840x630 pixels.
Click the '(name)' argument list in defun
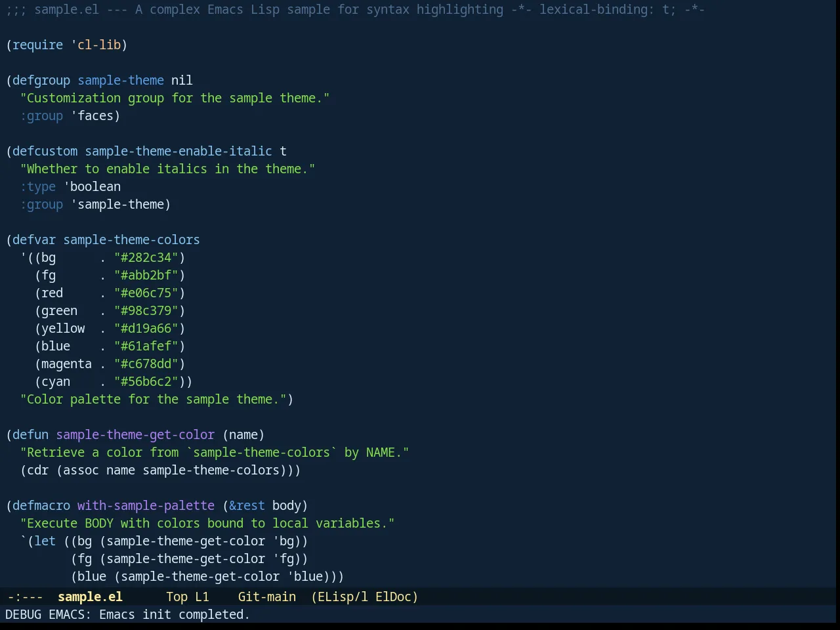[x=243, y=434]
